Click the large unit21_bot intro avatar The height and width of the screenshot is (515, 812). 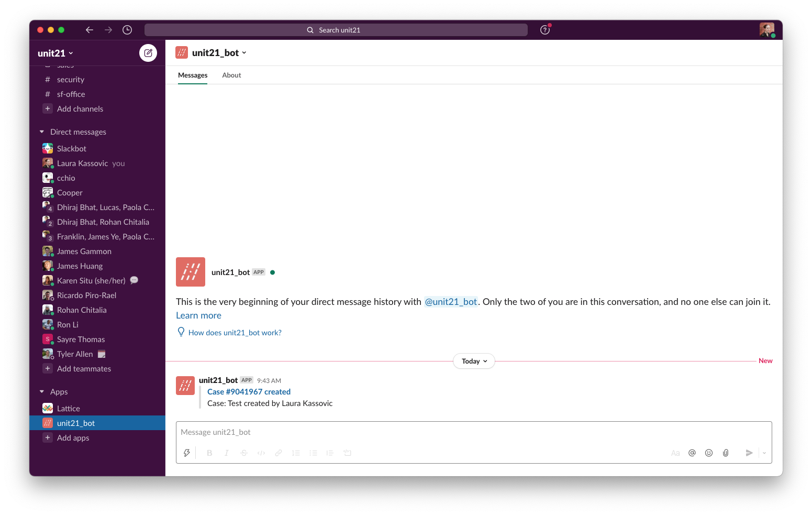point(191,272)
